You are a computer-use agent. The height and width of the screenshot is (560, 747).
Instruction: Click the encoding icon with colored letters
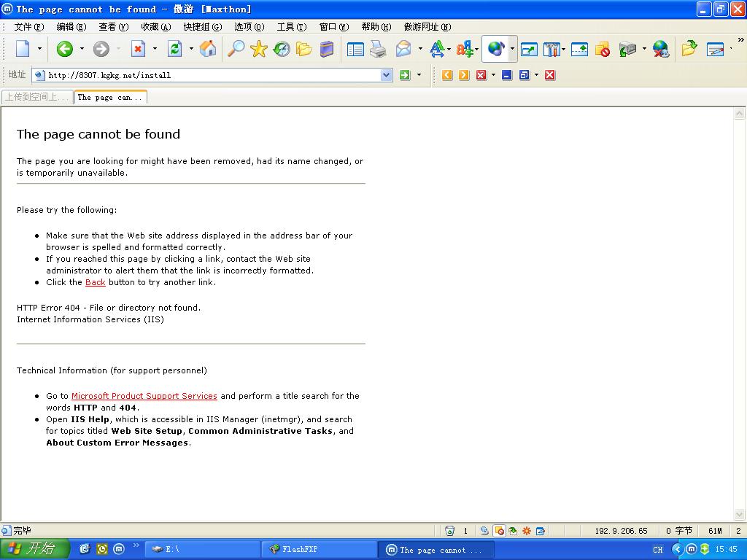(x=465, y=49)
